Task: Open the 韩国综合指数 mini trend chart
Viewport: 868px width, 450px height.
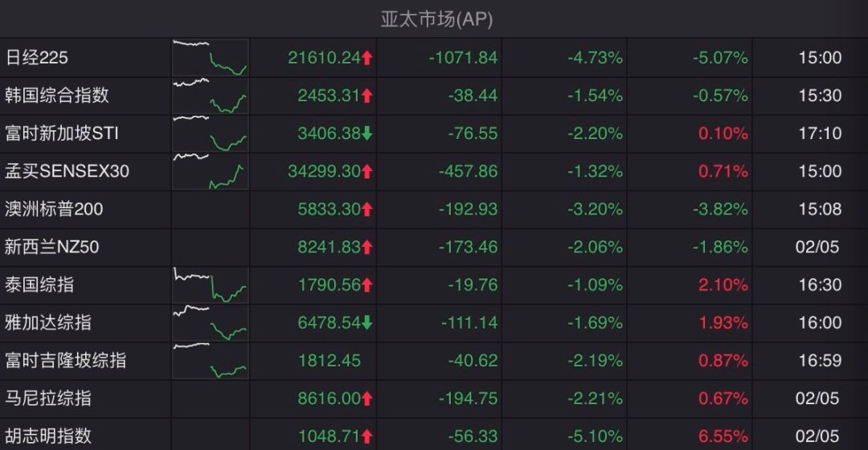Action: (211, 96)
